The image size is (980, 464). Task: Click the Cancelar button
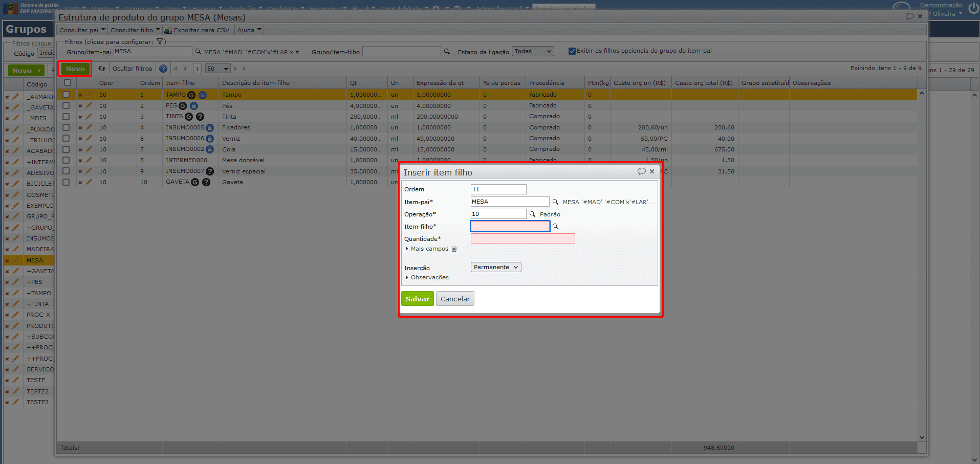(x=455, y=299)
